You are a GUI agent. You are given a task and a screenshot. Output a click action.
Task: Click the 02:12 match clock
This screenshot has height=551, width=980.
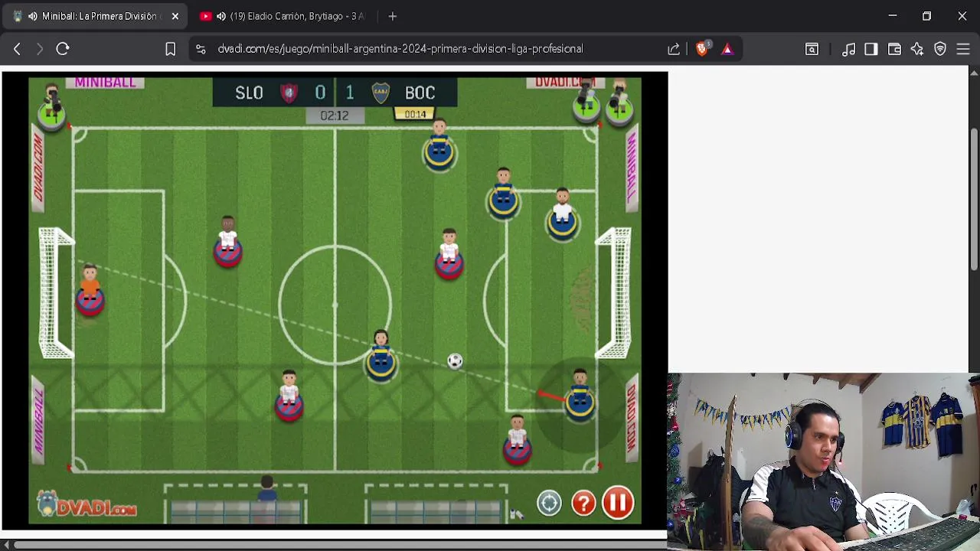[x=335, y=116]
